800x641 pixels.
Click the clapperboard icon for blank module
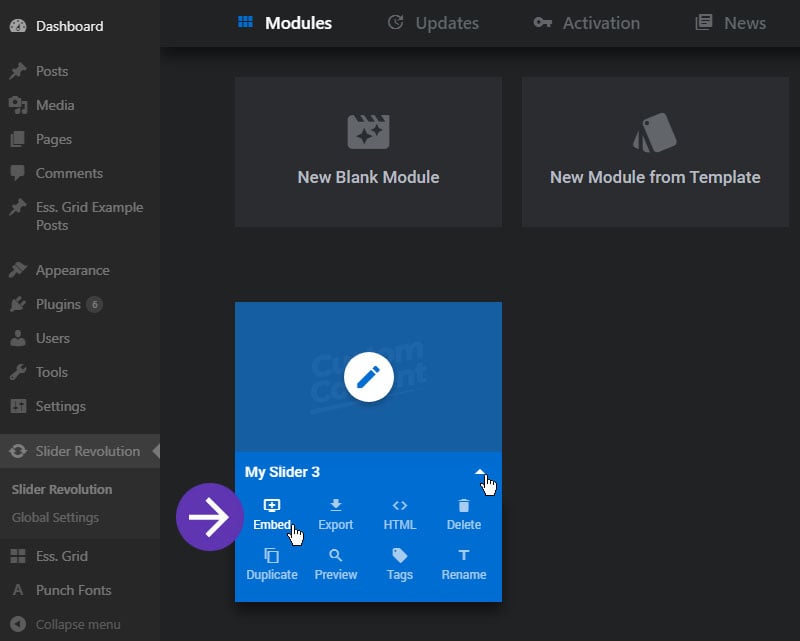coord(368,132)
